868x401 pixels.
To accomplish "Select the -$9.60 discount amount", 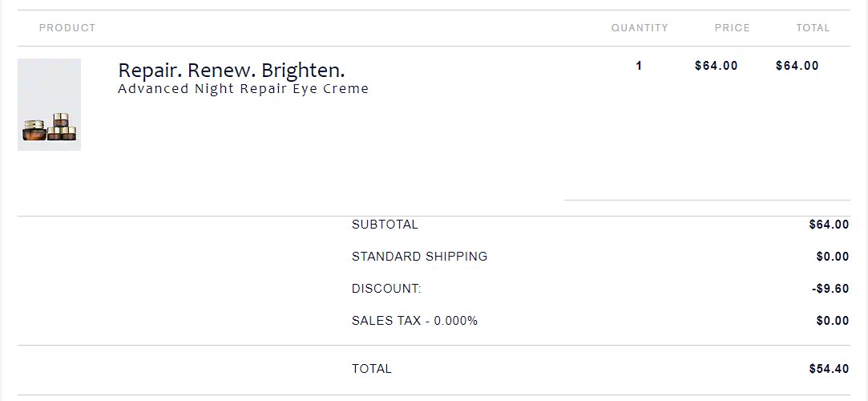I will click(830, 289).
